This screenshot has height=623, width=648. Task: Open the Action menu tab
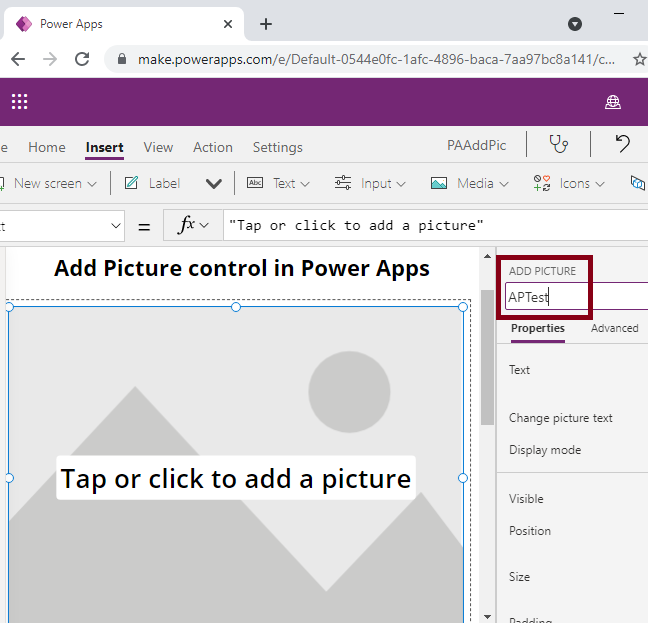(213, 147)
